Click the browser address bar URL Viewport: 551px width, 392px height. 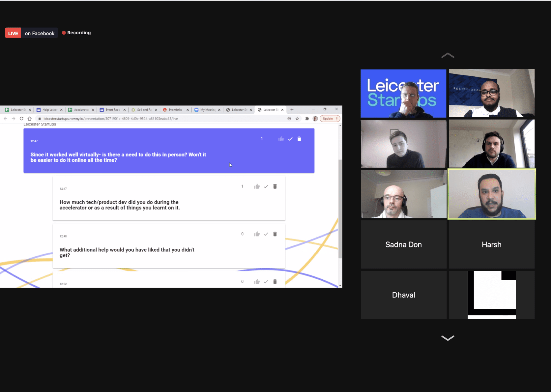tap(111, 119)
